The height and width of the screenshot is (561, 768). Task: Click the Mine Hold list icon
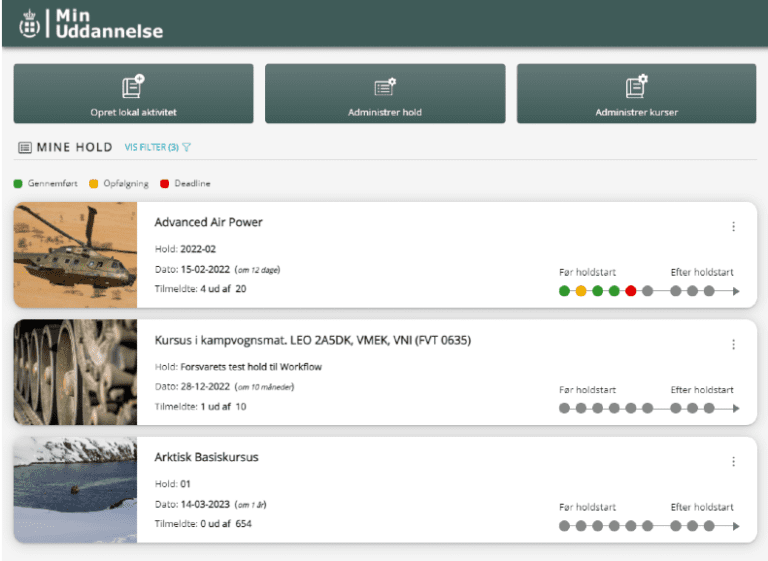25,147
